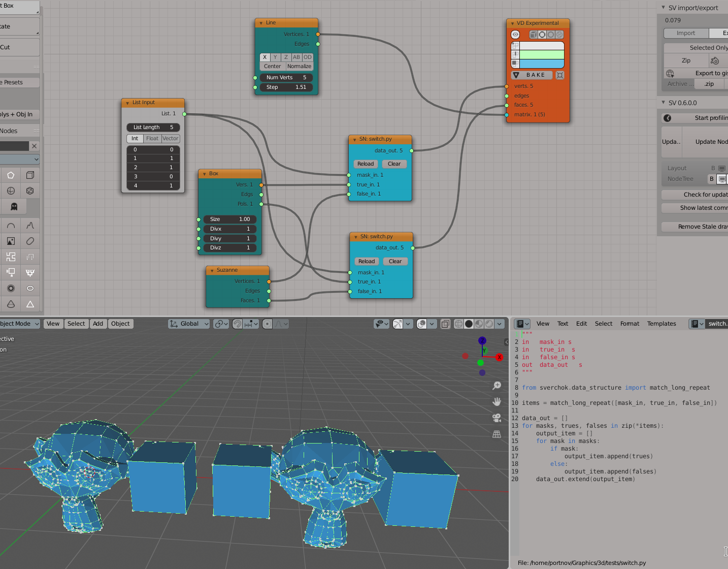Click the Step value field on Line node
Screen dimensions: 728x569
286,87
